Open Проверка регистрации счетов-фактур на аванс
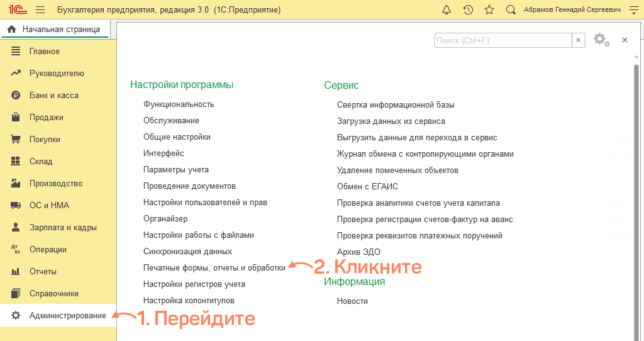The image size is (644, 341). (425, 220)
